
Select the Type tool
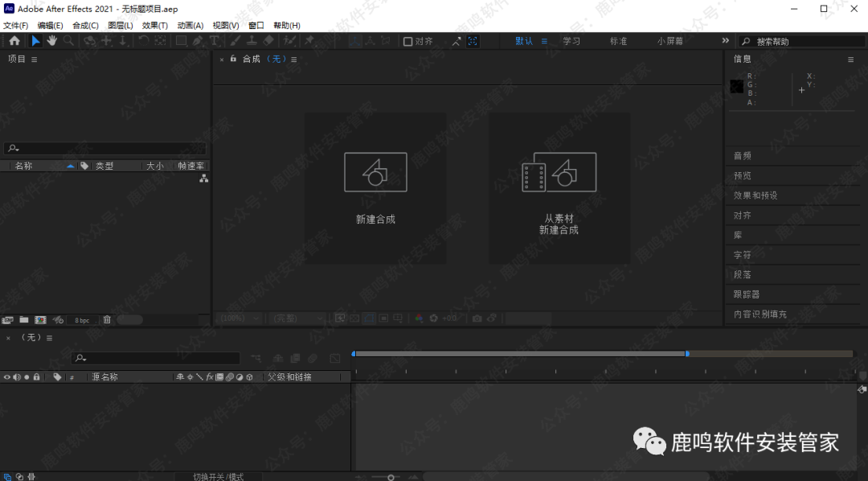click(x=214, y=41)
